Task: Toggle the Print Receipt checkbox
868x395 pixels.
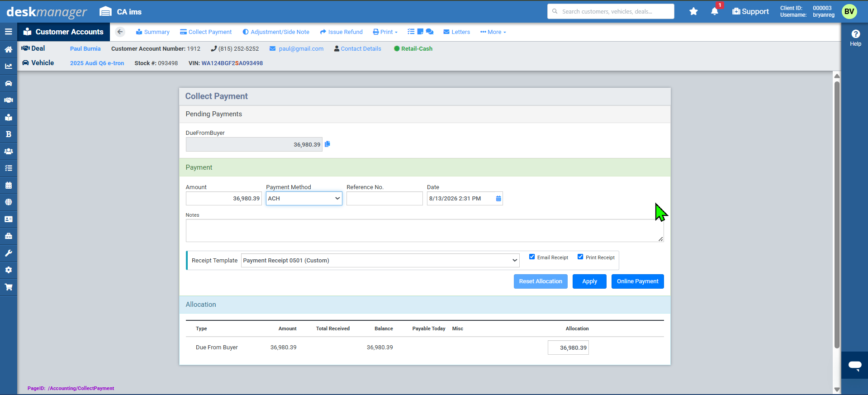Action: click(580, 257)
